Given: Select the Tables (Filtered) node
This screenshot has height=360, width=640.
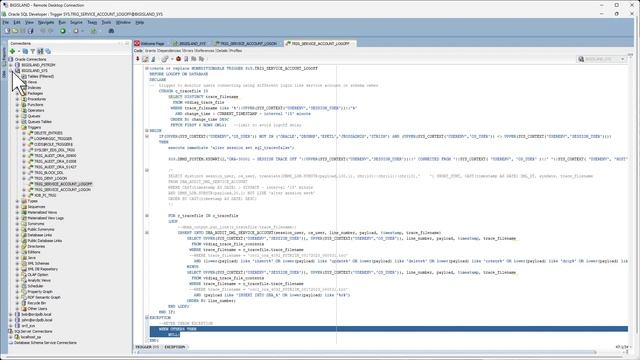Looking at the screenshot, I should [x=40, y=76].
